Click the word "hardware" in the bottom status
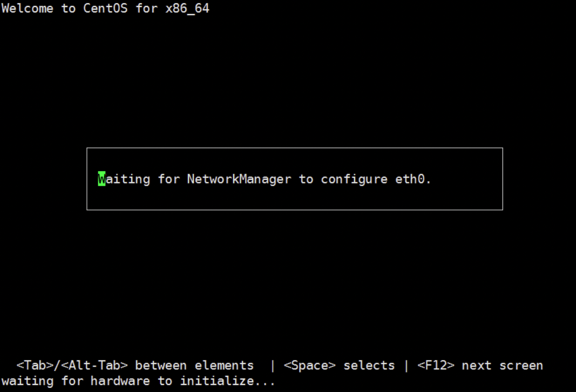This screenshot has width=576, height=392. (120, 381)
